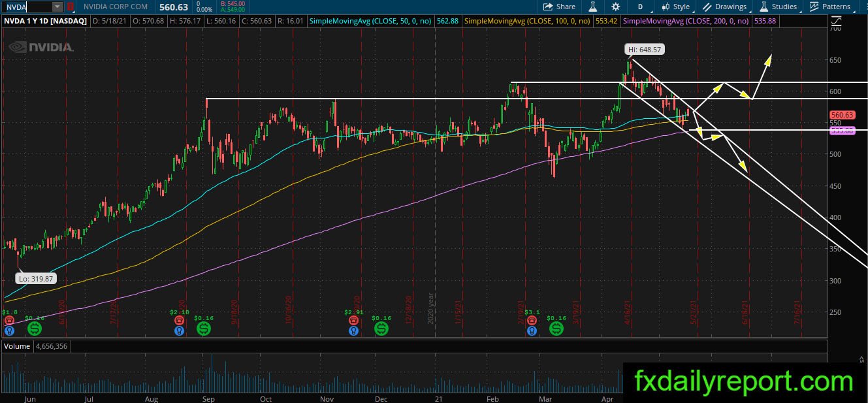Select the SimpleMovingAvg 200 study label
868x403 pixels.
click(x=686, y=22)
